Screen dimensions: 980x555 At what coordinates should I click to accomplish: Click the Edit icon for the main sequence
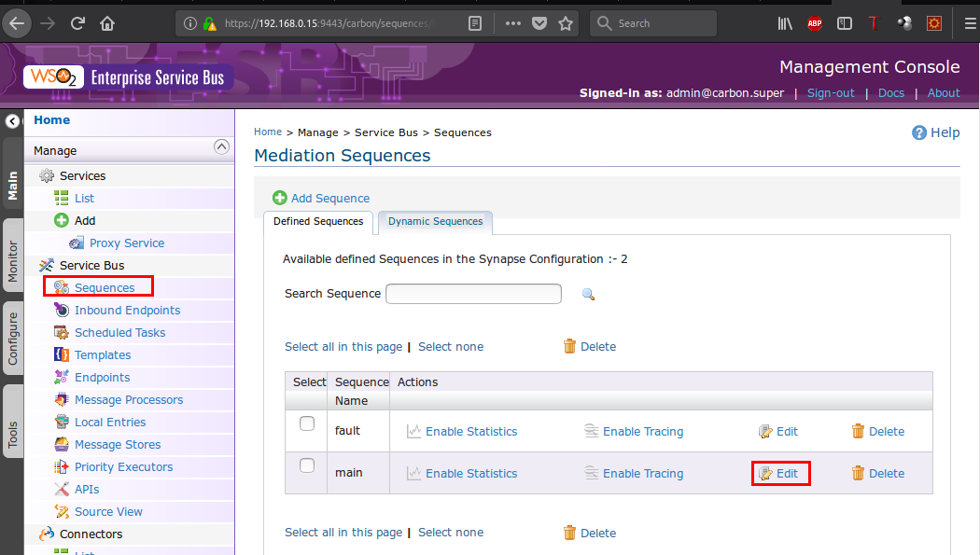pyautogui.click(x=766, y=473)
